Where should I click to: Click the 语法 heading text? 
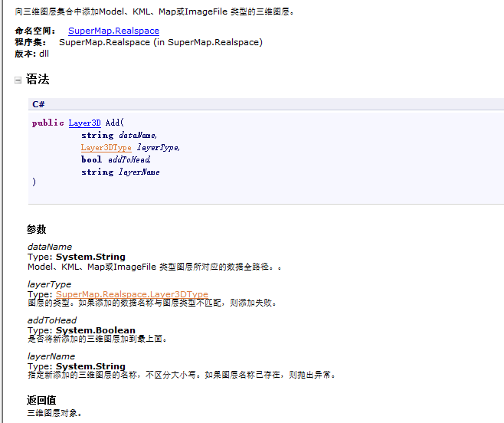tap(38, 79)
